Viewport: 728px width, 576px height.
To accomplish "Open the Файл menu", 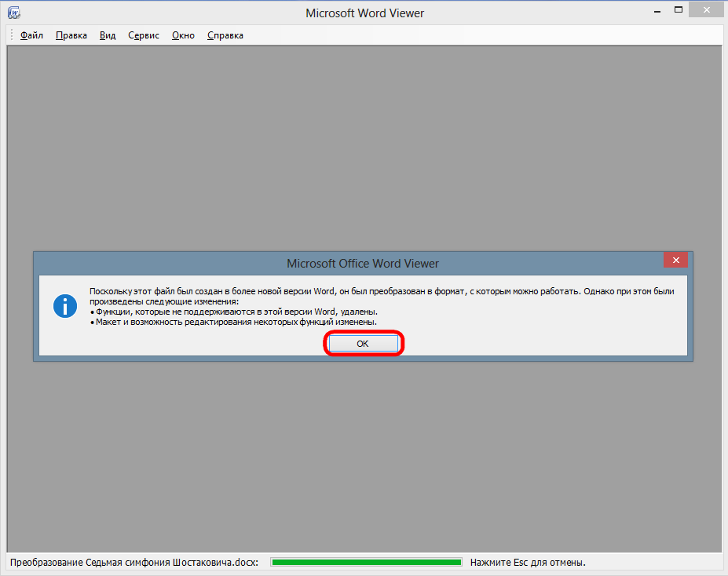I will (31, 35).
